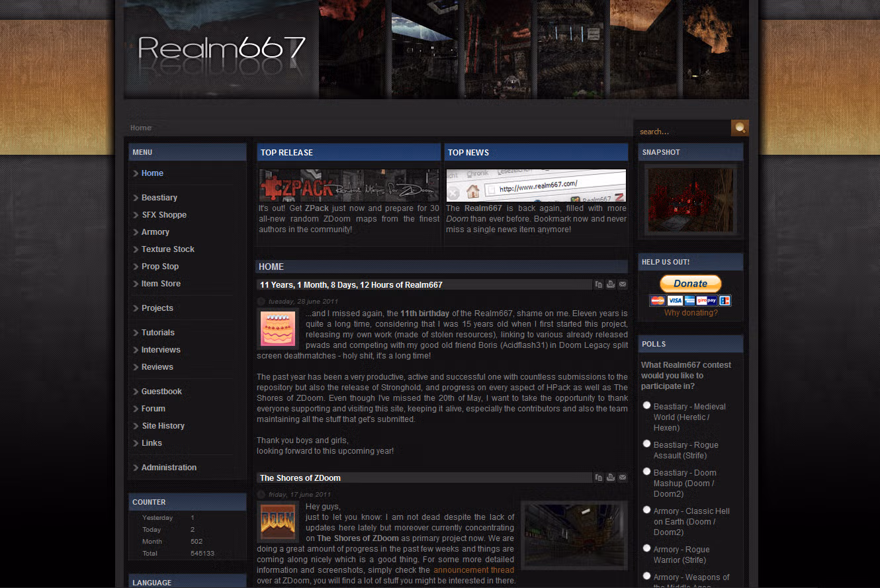Print the Realm667 birthday post via printer icon

click(x=611, y=284)
